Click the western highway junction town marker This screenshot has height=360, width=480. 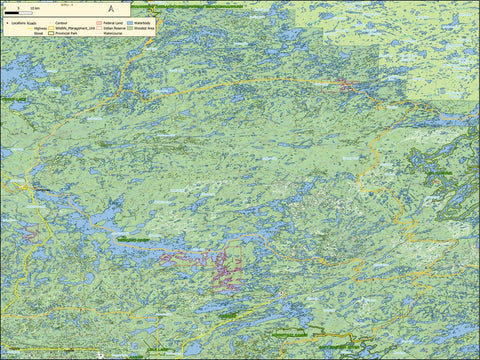coord(34,189)
